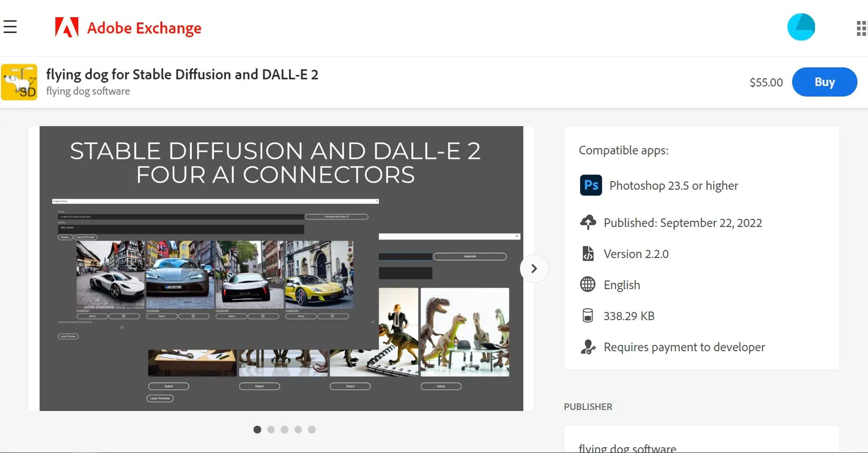This screenshot has height=453, width=868.
Task: Click the Adobe logo icon
Action: coord(67,27)
